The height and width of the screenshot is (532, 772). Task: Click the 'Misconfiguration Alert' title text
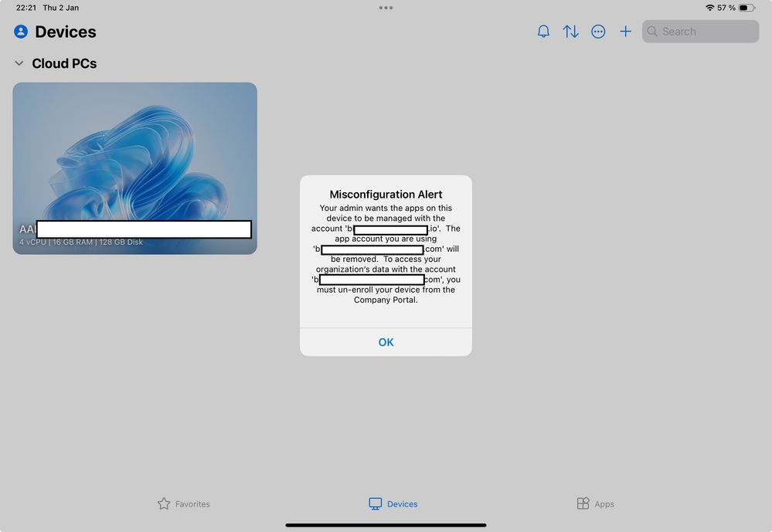coord(386,195)
